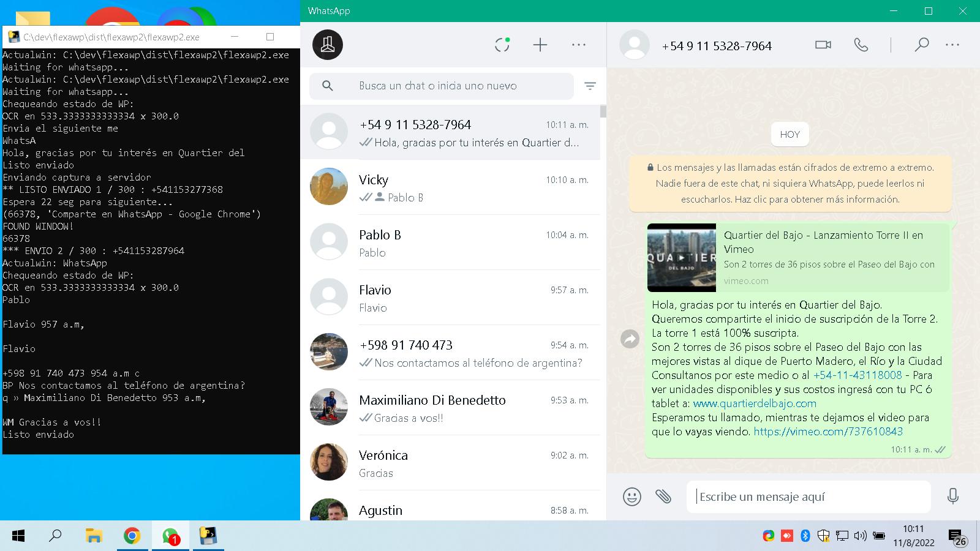The image size is (980, 551).
Task: Open contact avatar in chat header
Action: click(x=635, y=45)
